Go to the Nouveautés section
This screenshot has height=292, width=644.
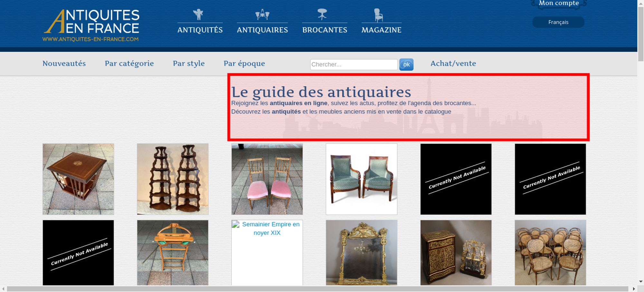point(64,63)
